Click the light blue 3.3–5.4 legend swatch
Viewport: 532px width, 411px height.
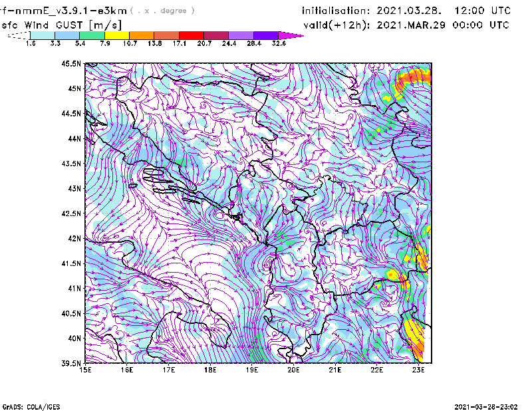67,35
